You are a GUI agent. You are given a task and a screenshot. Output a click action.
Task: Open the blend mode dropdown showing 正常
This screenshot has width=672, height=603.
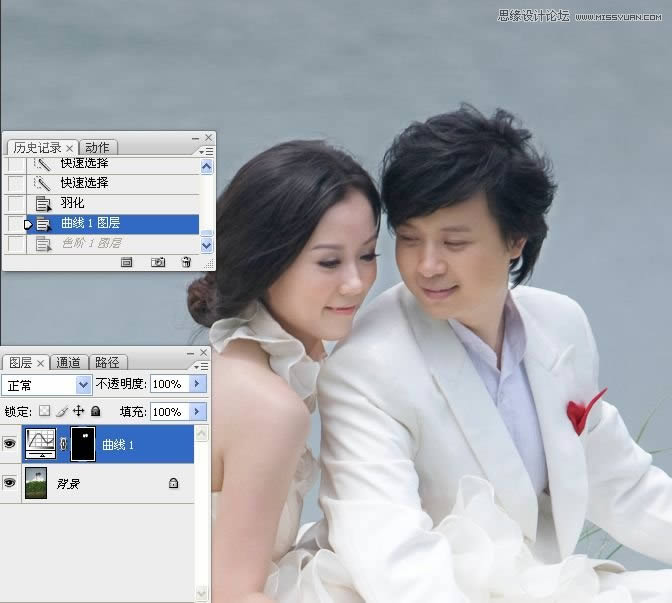tap(47, 384)
